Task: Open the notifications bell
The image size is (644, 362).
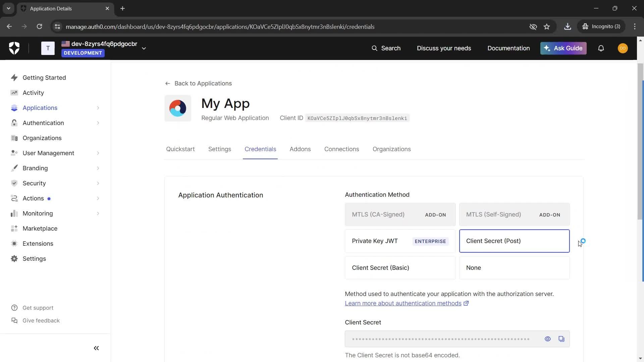Action: [x=601, y=48]
